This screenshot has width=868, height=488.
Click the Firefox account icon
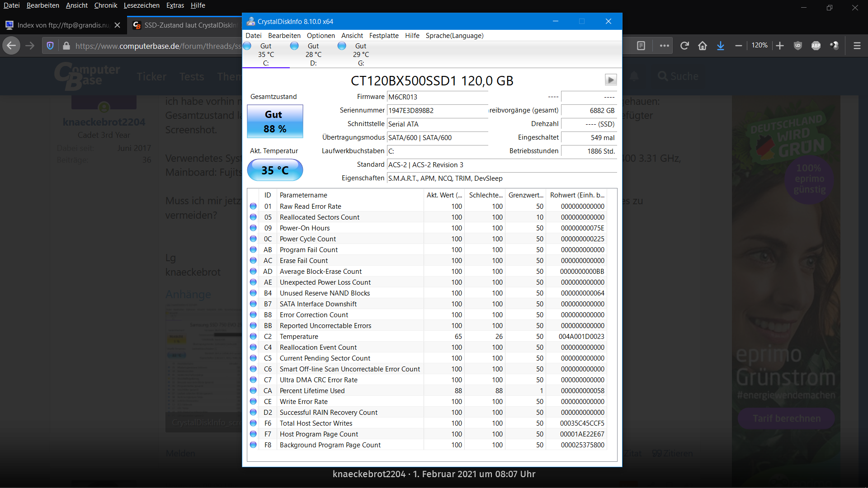835,46
